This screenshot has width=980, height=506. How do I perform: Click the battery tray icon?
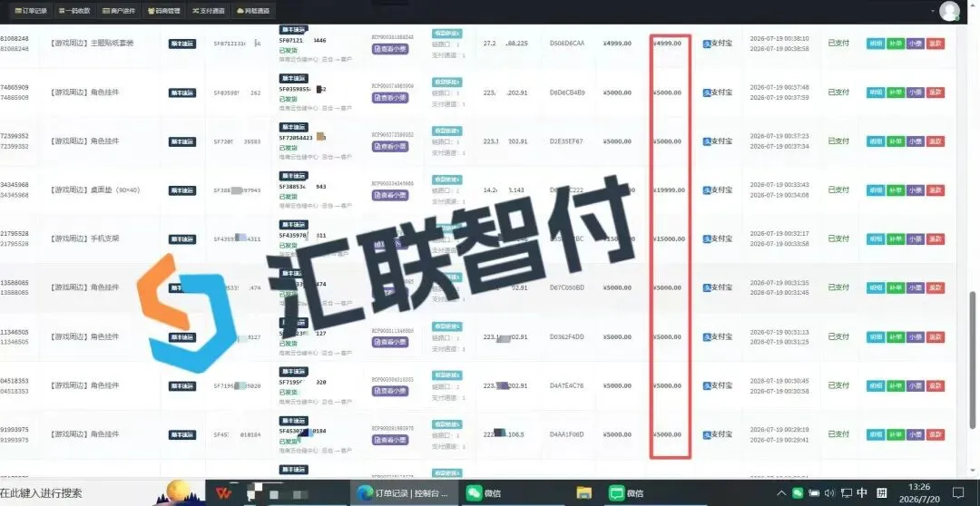pyautogui.click(x=814, y=493)
